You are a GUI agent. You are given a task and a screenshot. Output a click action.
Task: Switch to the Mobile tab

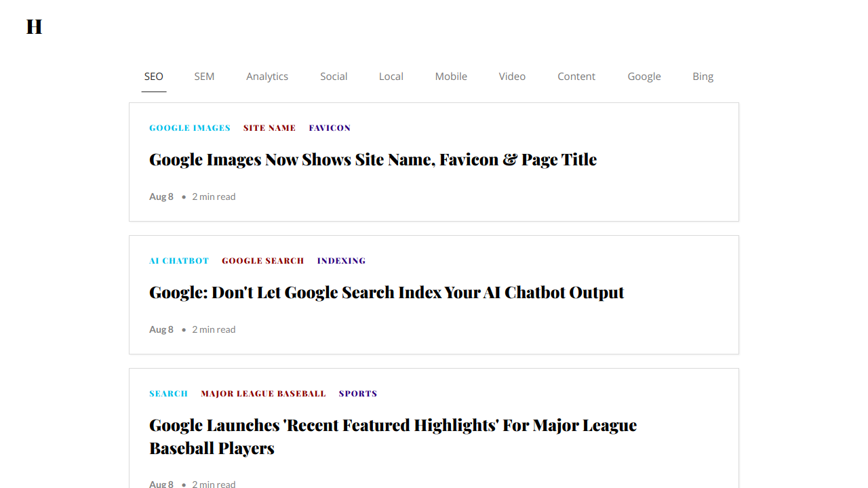tap(451, 77)
